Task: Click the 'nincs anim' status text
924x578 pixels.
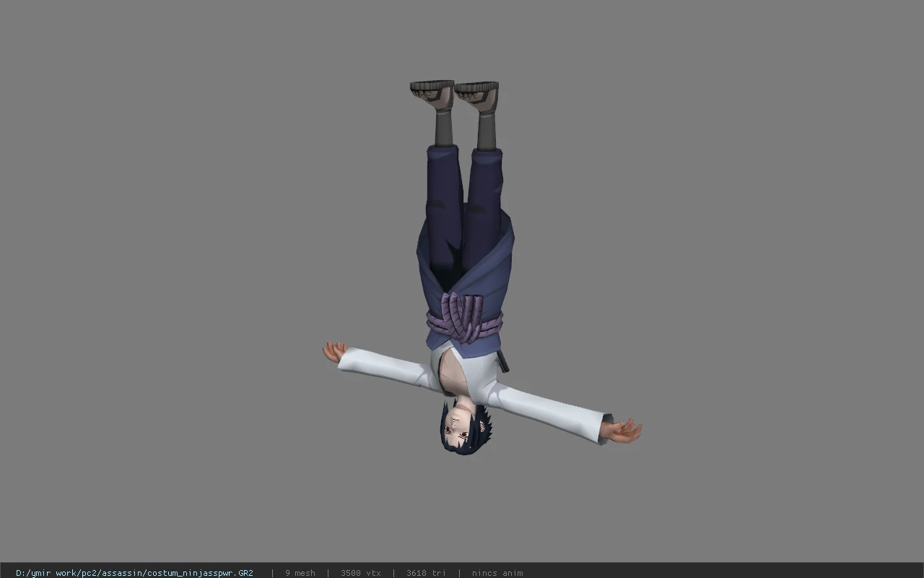Action: 497,573
